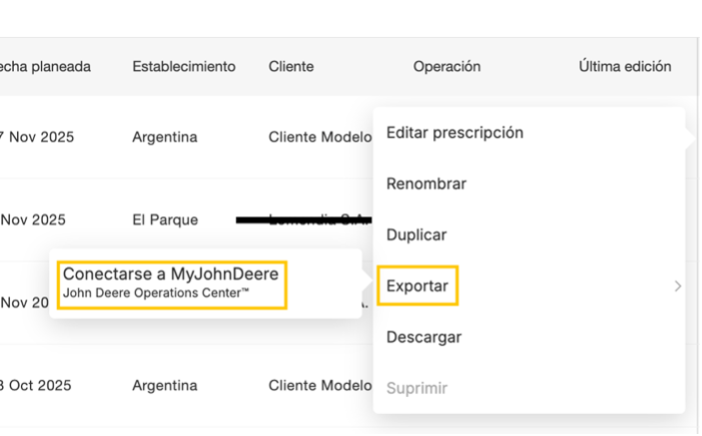
Task: Select the 8 Oct 2025 date cell
Action: coord(37,386)
